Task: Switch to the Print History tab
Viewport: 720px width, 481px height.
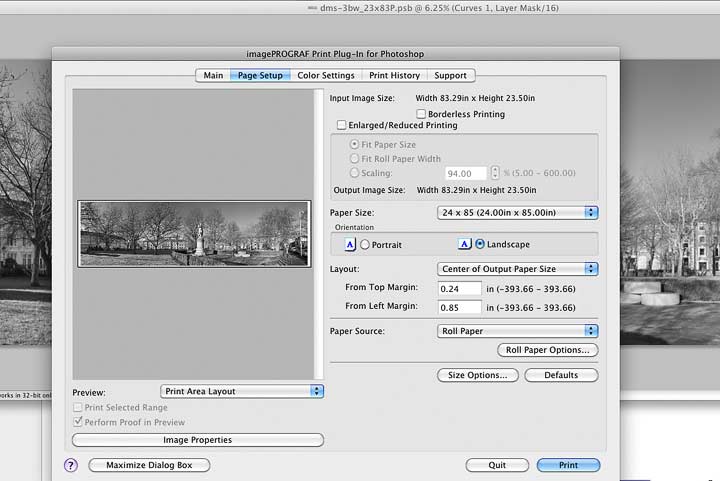Action: tap(394, 75)
